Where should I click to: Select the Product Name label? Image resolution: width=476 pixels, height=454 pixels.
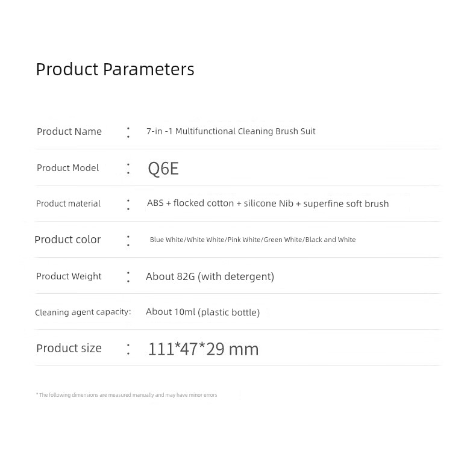coord(69,132)
